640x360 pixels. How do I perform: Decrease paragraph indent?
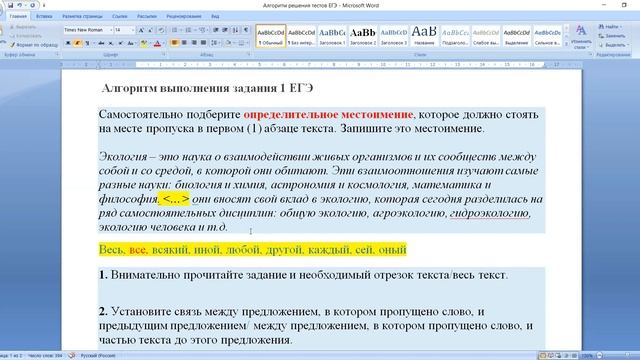click(x=216, y=30)
